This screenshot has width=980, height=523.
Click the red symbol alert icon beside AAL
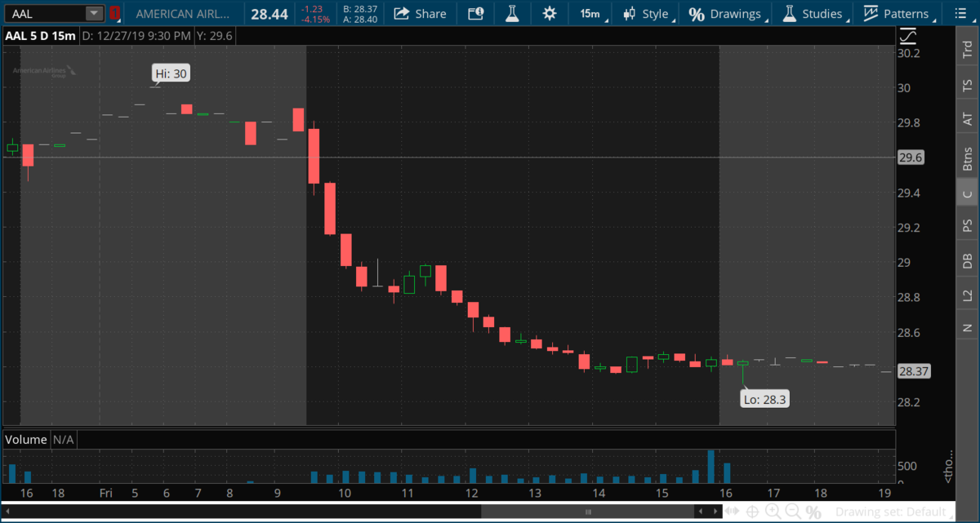(114, 13)
